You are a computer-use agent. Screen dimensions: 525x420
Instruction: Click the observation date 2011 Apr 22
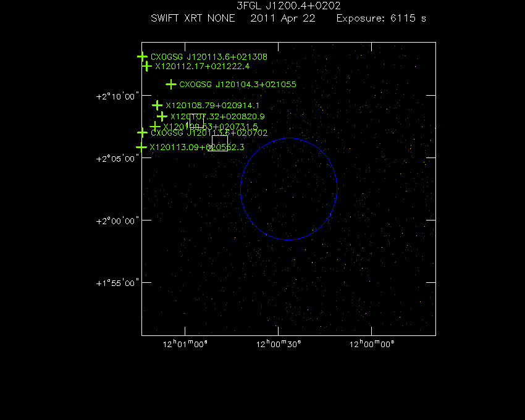283,19
